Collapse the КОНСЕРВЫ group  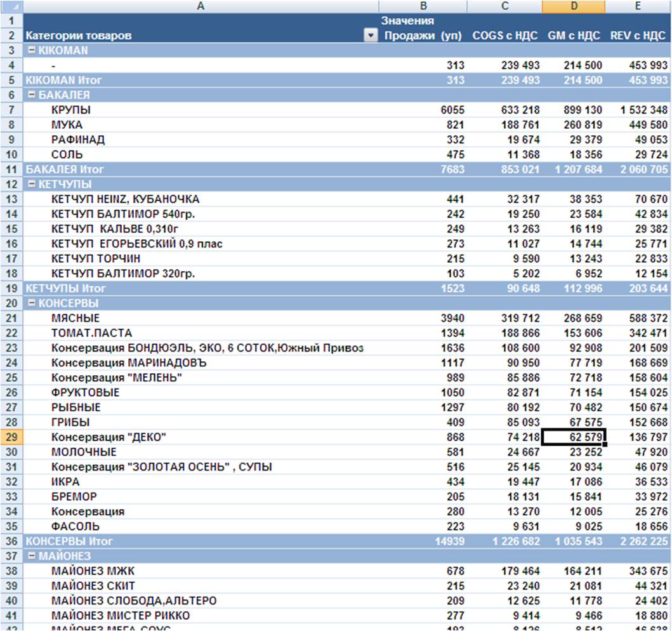pyautogui.click(x=31, y=303)
